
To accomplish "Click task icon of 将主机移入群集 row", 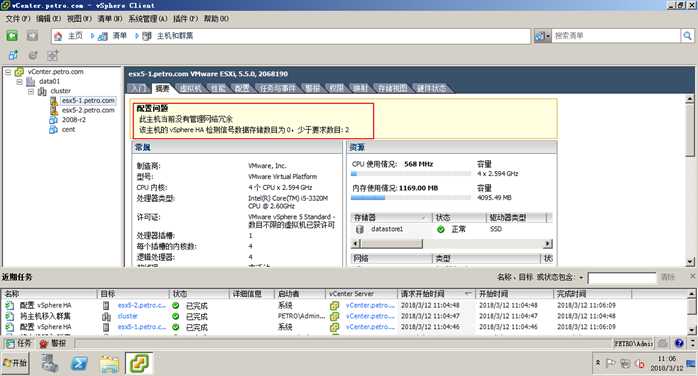I will [x=9, y=316].
